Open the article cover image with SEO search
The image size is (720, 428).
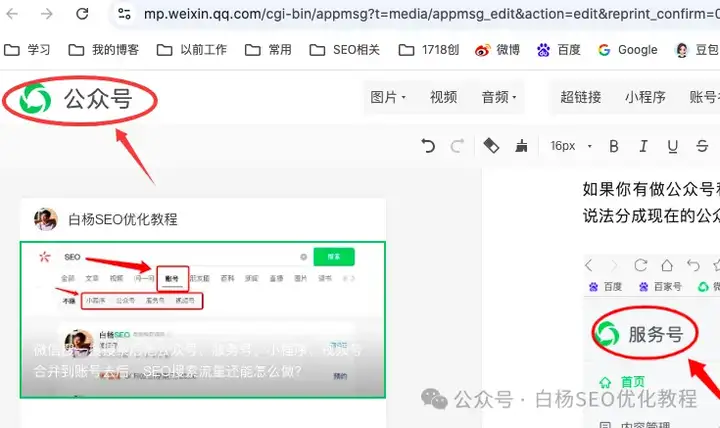pyautogui.click(x=202, y=320)
